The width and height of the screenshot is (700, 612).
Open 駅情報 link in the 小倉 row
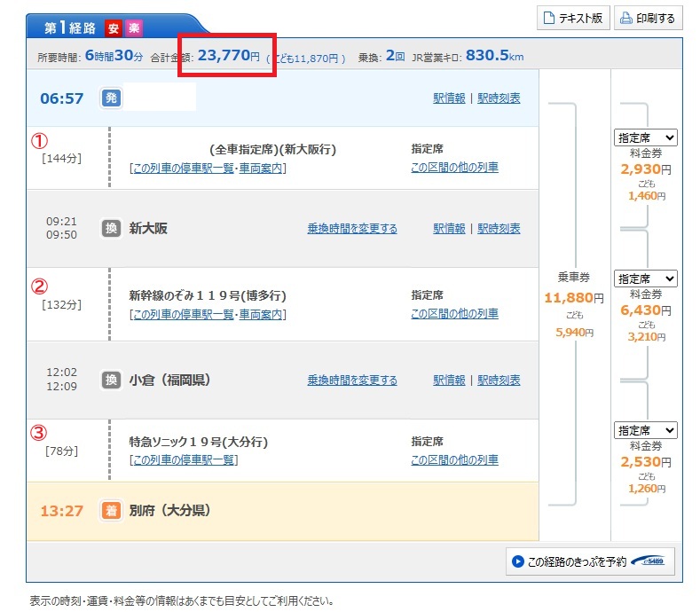click(x=449, y=381)
